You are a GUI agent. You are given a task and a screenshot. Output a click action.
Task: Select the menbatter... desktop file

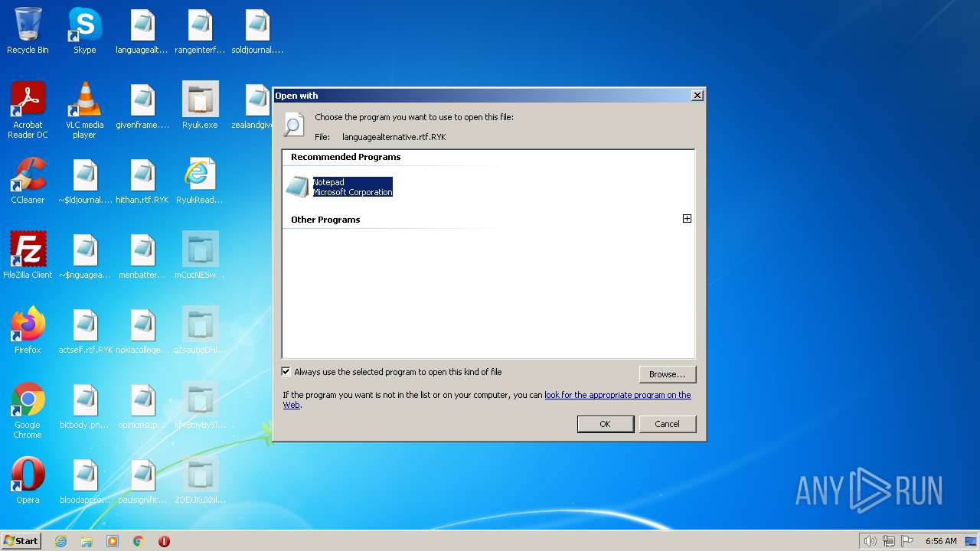(x=142, y=256)
